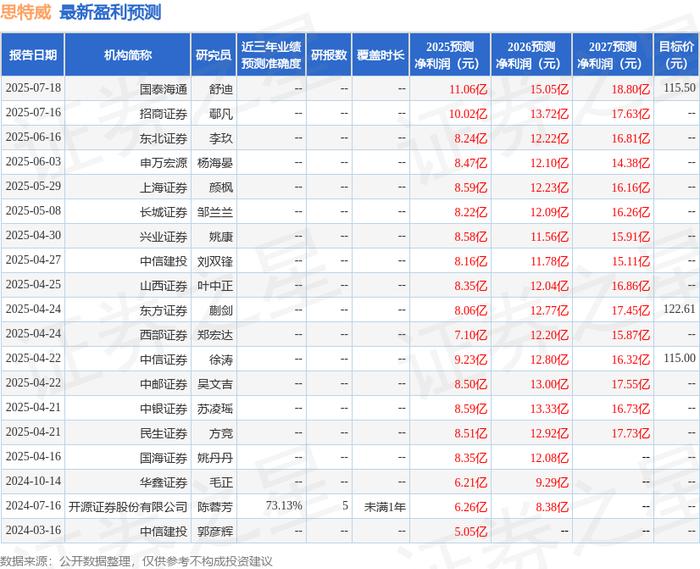Select the accuracy value 73.13%
This screenshot has width=700, height=569.
(284, 505)
